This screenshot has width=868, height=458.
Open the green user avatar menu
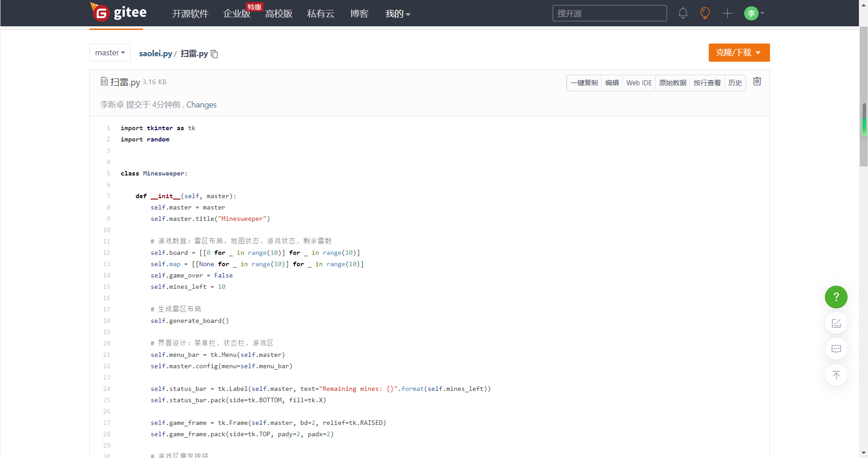point(754,13)
